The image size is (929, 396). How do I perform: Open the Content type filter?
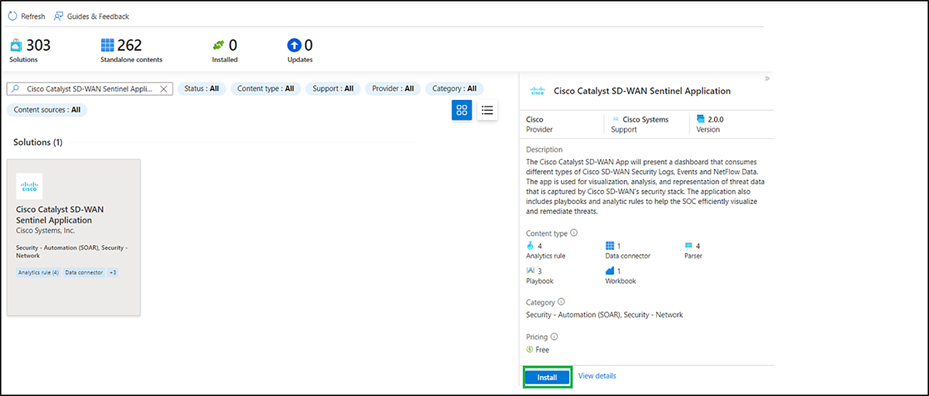coord(265,89)
